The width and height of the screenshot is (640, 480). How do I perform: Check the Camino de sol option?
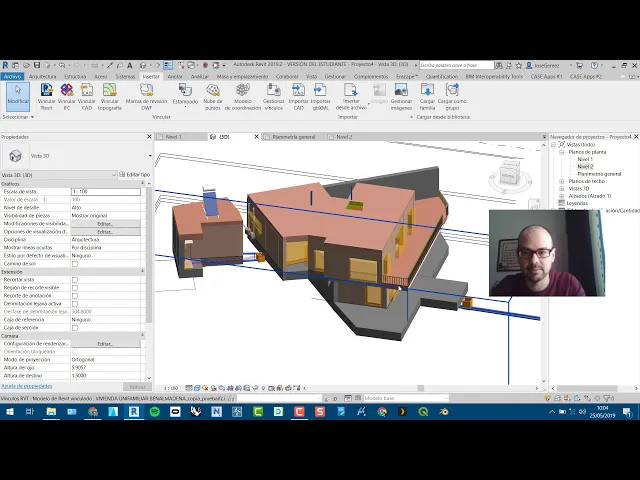(75, 264)
